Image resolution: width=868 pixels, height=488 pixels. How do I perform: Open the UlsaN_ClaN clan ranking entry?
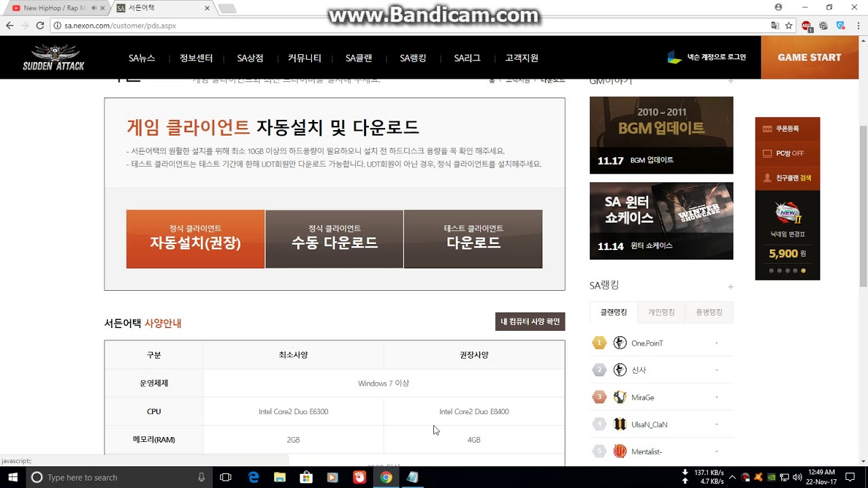[x=661, y=424]
